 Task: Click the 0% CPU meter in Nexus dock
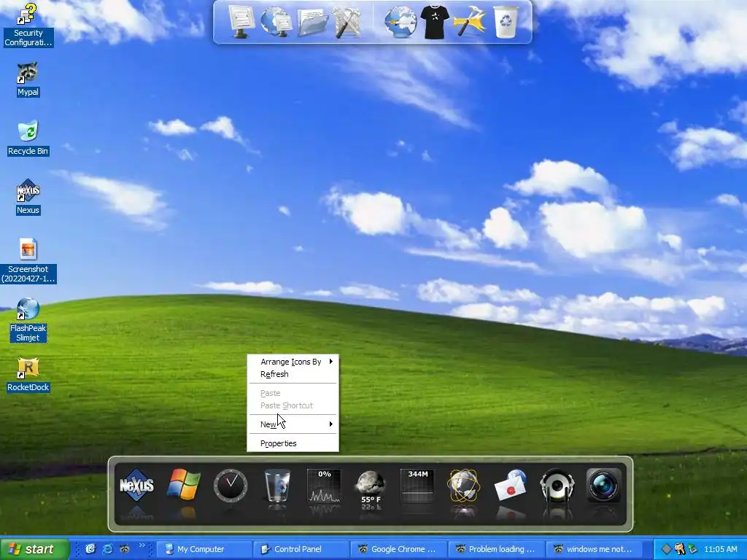coord(324,486)
